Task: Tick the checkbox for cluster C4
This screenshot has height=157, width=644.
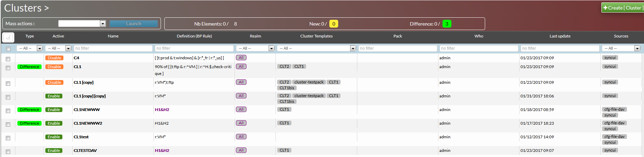Action: 8,59
